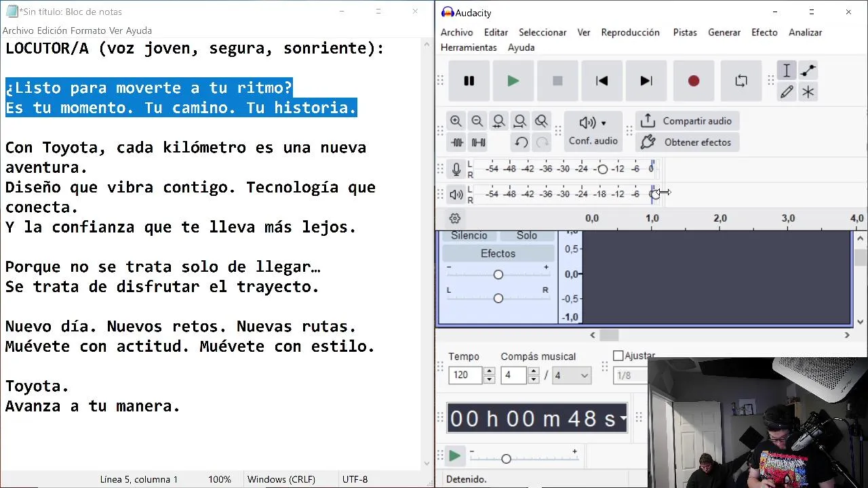Open Archivo menu in Bloc de notas
Viewport: 868px width, 488px height.
(18, 30)
